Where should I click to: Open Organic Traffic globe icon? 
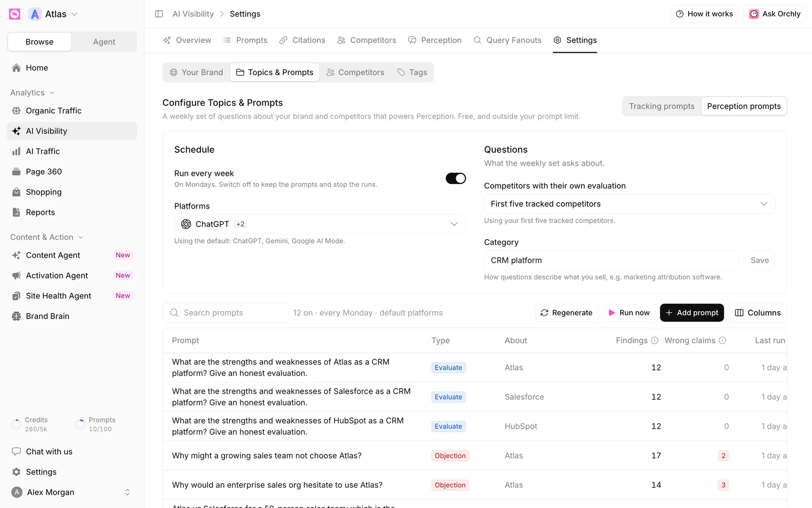[16, 111]
